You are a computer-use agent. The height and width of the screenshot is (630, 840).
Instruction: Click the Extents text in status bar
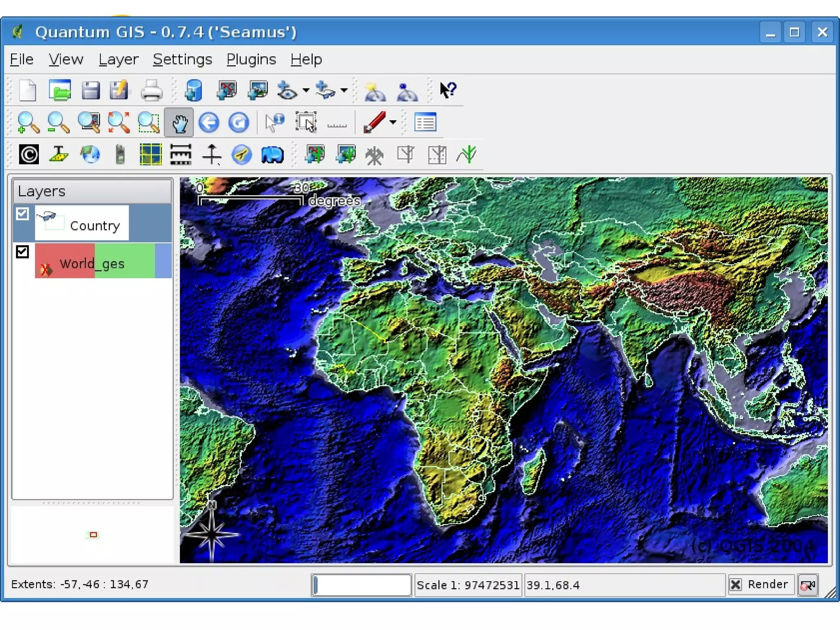point(80,584)
